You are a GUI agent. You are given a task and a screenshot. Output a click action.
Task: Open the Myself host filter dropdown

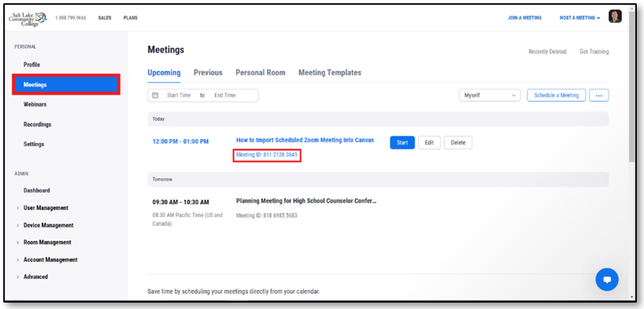490,95
